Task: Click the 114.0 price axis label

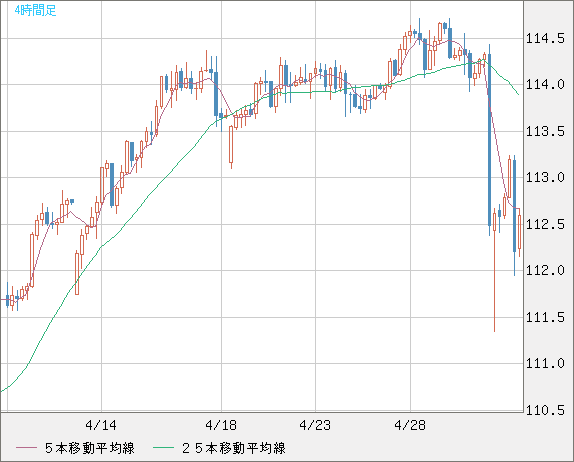Action: (545, 85)
